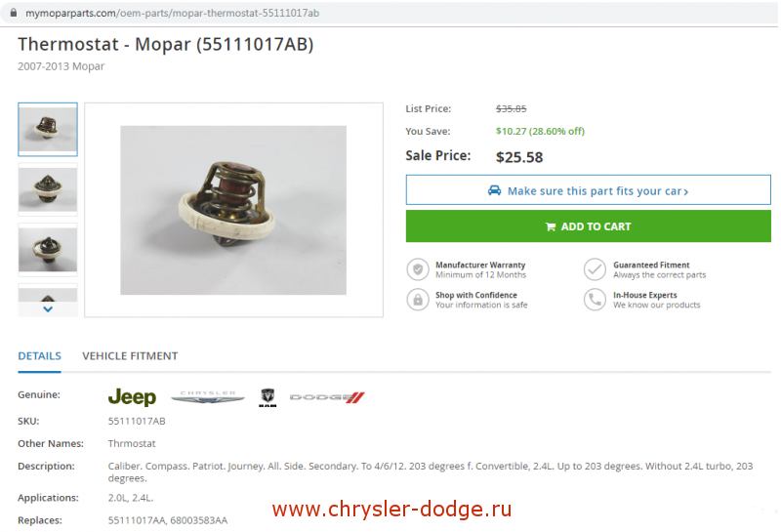Expand thumbnail list with down chevron
This screenshot has width=781, height=532.
(x=48, y=308)
